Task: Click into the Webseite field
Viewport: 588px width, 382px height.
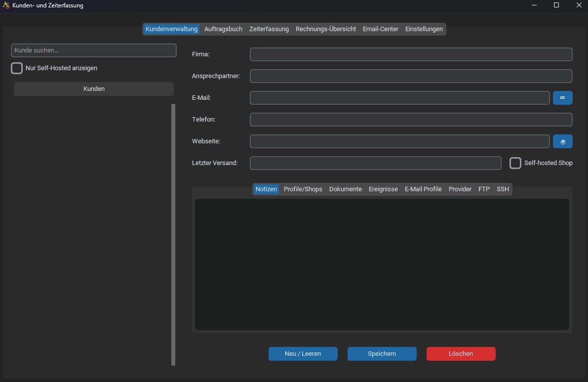Action: (x=400, y=141)
